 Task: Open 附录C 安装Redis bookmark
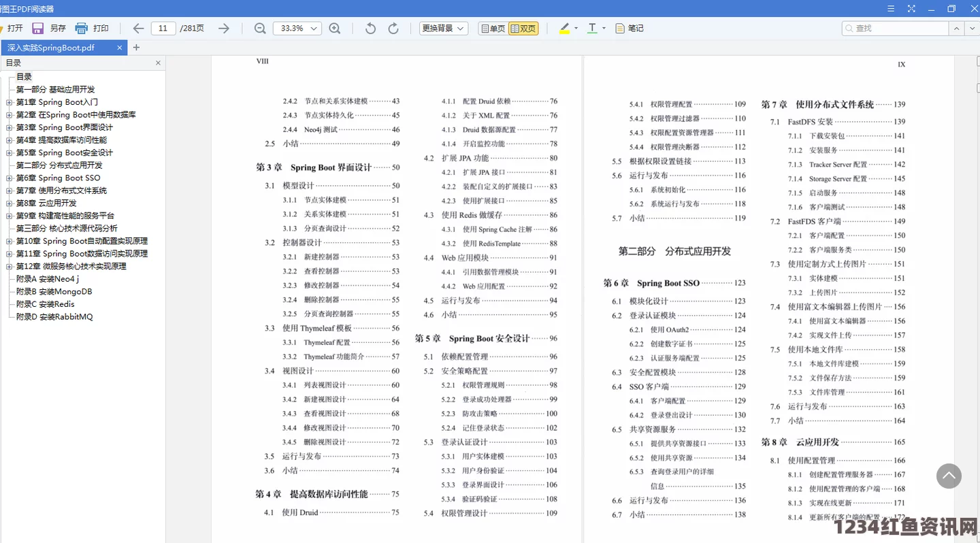tap(45, 304)
